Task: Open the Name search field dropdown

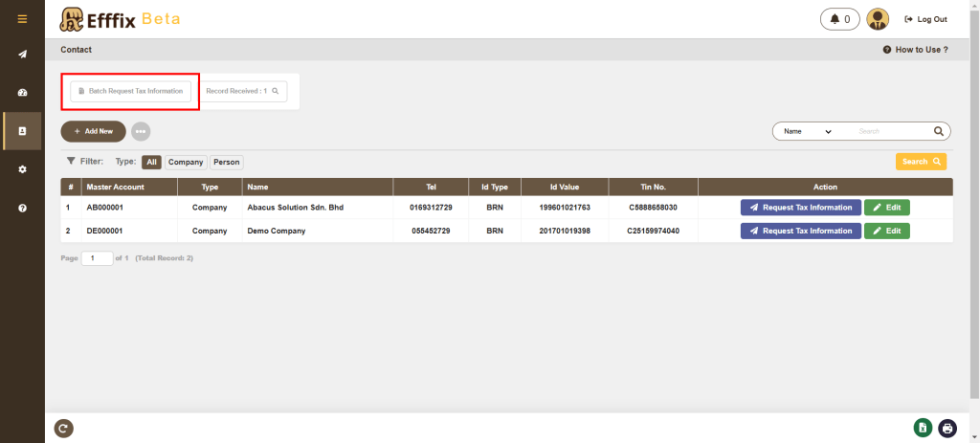Action: (x=807, y=131)
